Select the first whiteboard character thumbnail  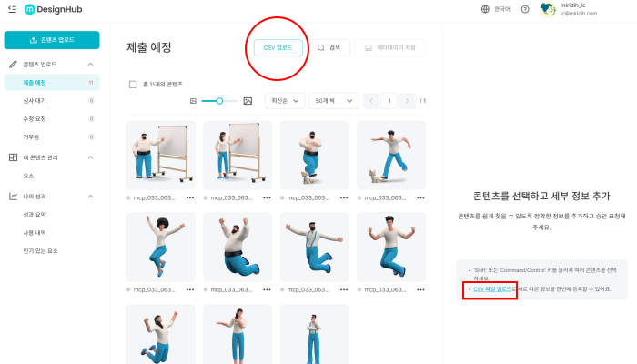160,155
